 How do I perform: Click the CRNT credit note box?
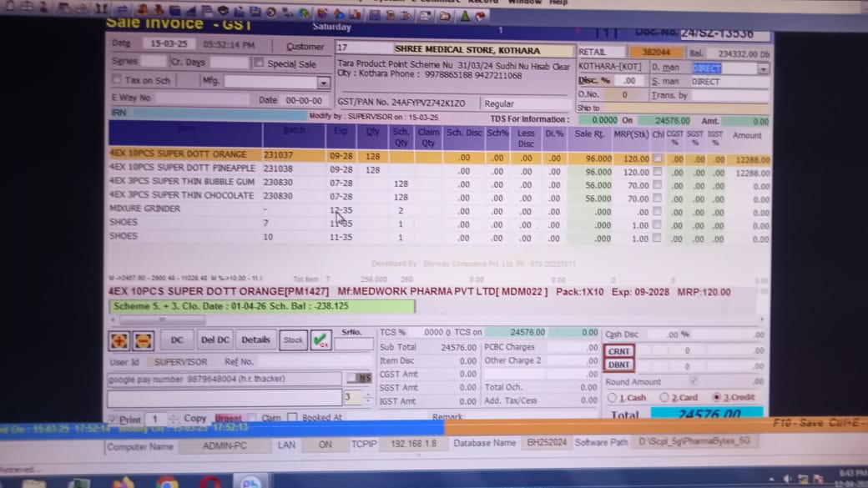click(619, 351)
